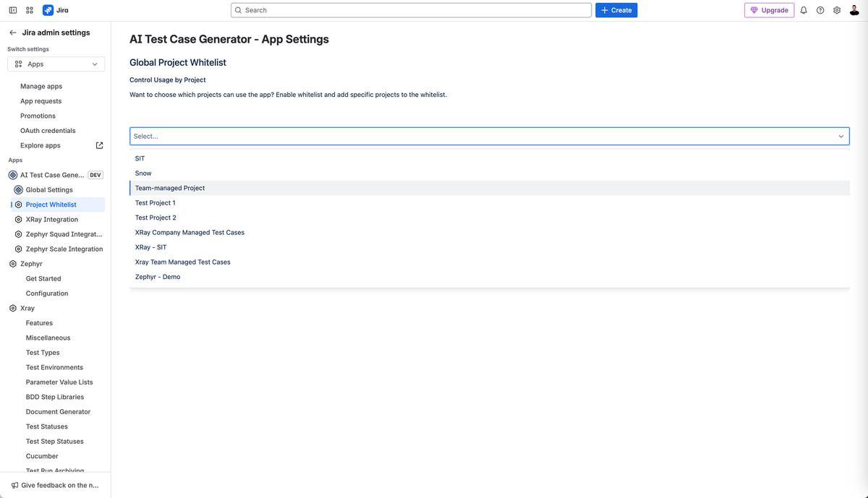Select Team-managed Project from the list
868x498 pixels.
170,187
